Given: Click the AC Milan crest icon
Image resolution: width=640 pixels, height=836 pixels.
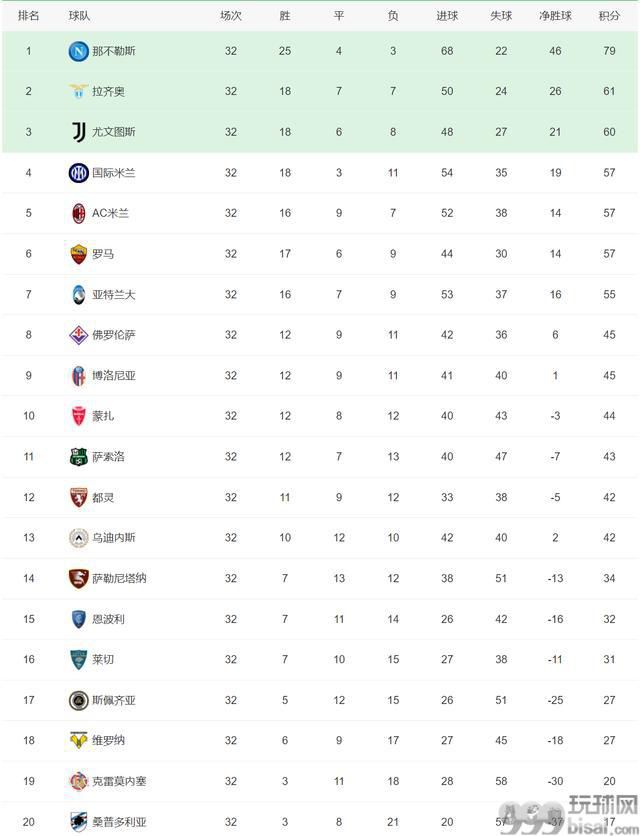Looking at the screenshot, I should click(x=78, y=213).
